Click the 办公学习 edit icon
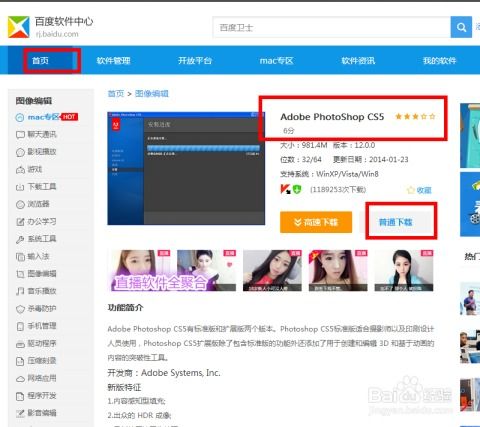Image resolution: width=480 pixels, height=427 pixels. pos(20,222)
